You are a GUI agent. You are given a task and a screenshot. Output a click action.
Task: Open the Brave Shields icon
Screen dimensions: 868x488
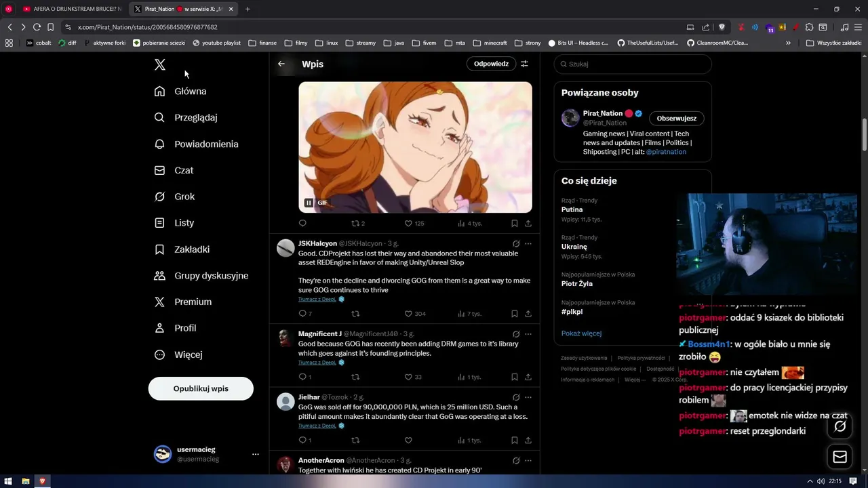722,27
